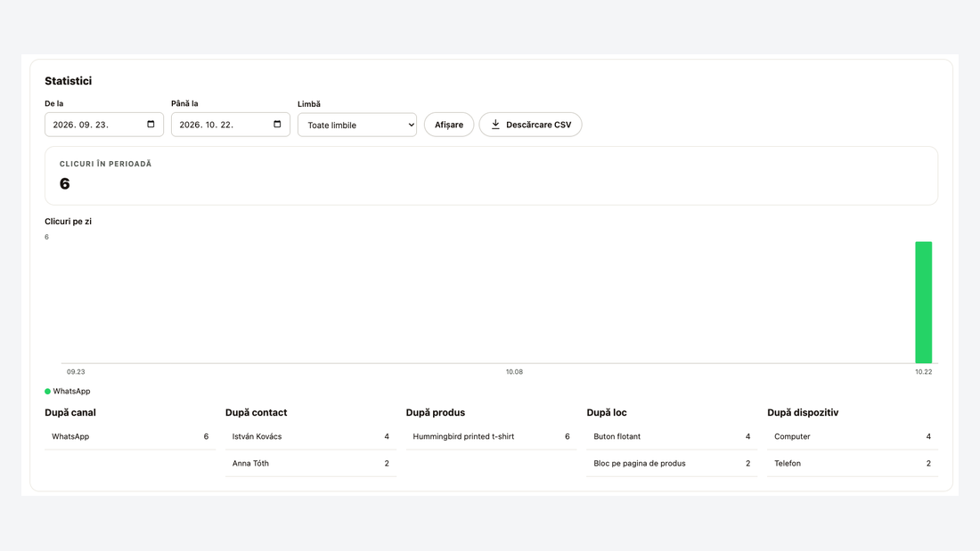Click the 10.22 axis date label
980x551 pixels.
click(924, 372)
